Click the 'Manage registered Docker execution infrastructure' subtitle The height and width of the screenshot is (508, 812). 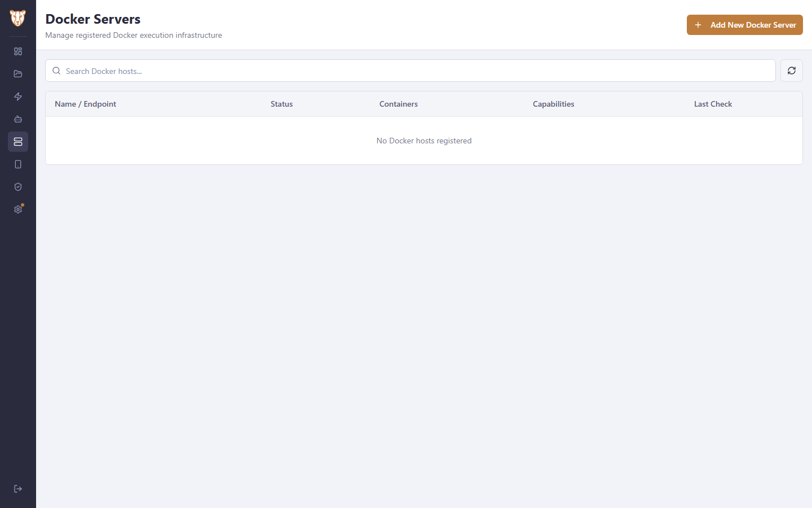pyautogui.click(x=134, y=35)
